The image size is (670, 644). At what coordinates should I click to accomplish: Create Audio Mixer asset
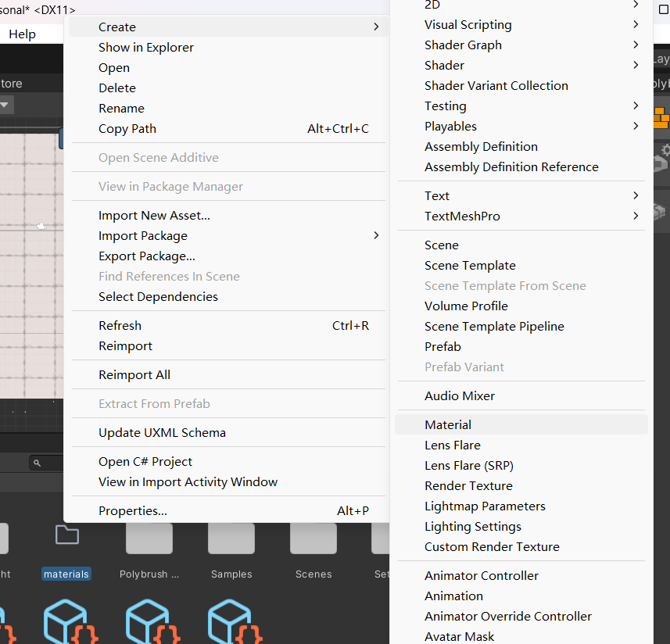[521, 396]
